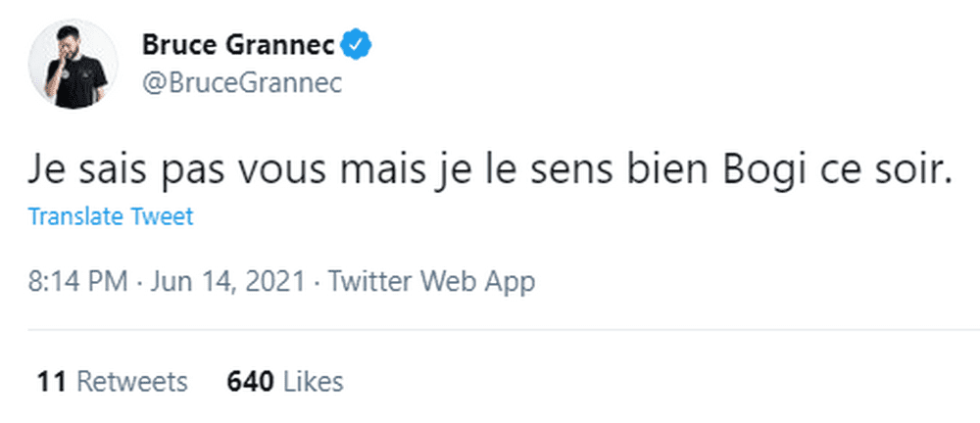View the 640 Likes list

click(x=284, y=381)
